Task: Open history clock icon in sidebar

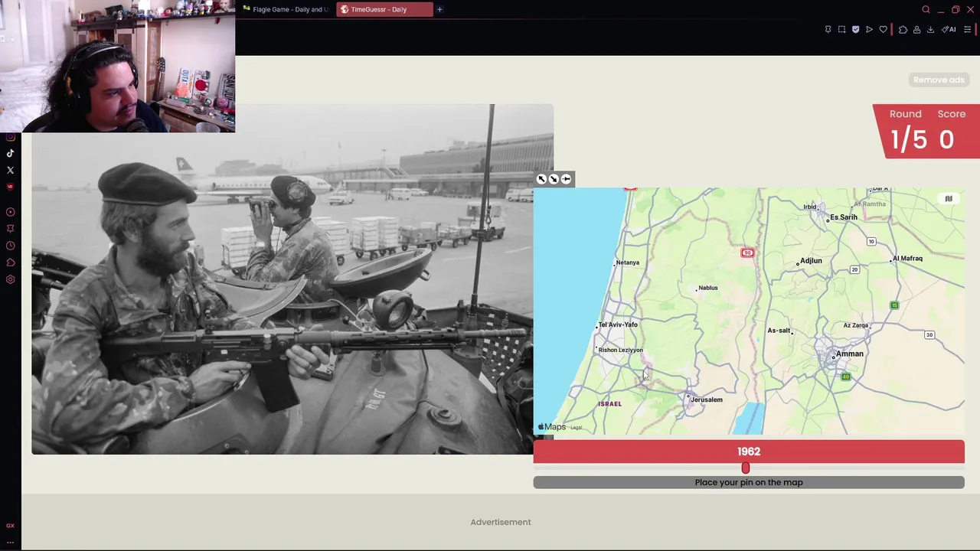Action: coord(10,246)
